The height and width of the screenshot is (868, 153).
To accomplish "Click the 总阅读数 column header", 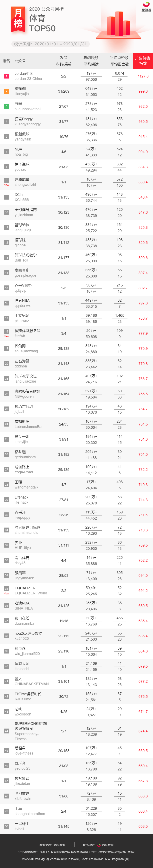I will (91, 58).
